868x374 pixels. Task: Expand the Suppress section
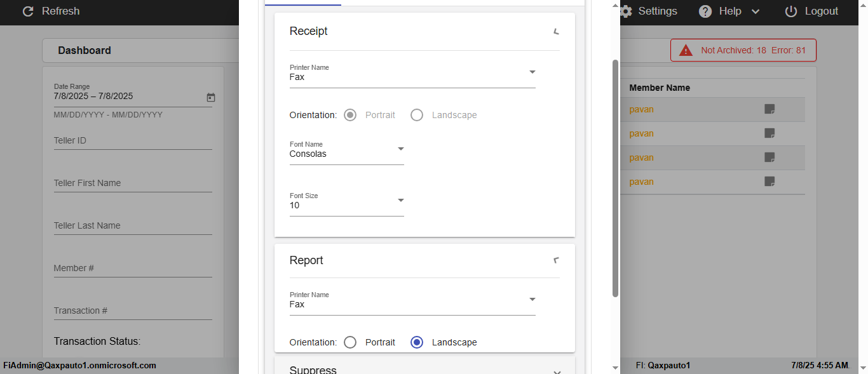point(557,371)
